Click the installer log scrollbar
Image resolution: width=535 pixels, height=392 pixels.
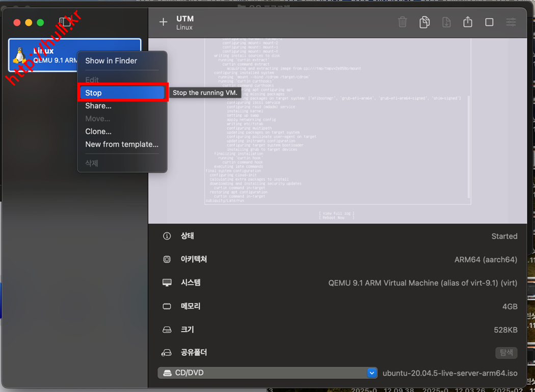click(x=469, y=147)
